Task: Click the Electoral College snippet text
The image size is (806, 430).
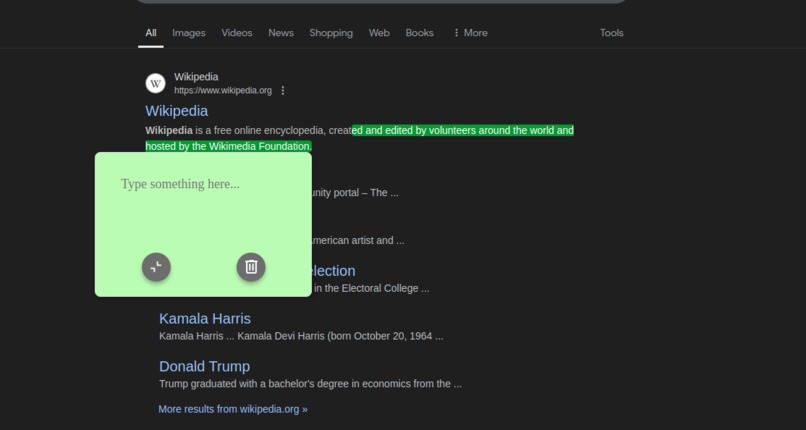Action: (x=371, y=289)
